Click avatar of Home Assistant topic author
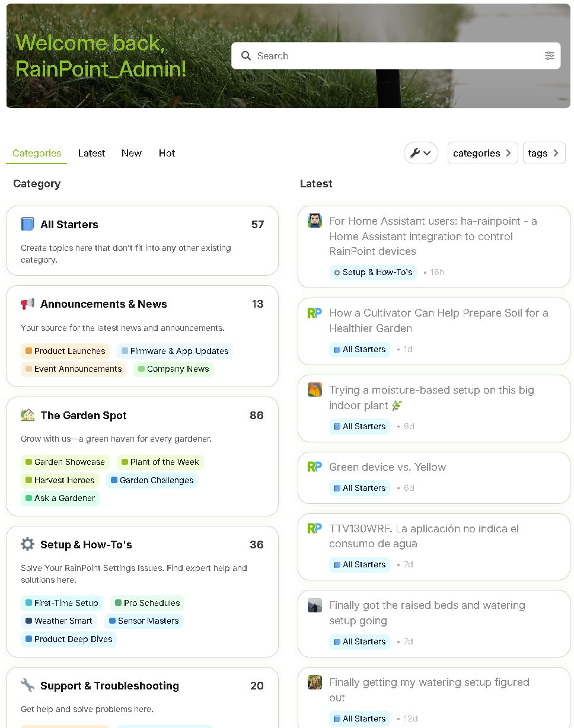 coord(315,221)
